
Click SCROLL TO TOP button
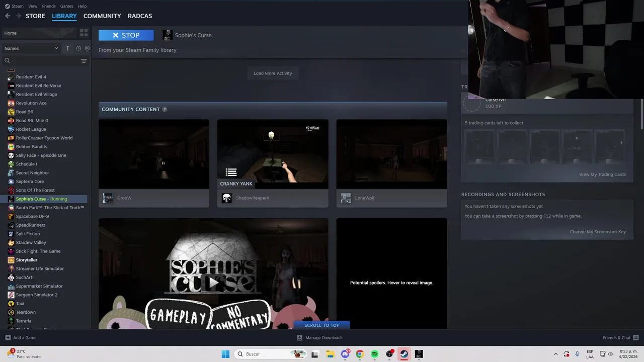[x=322, y=325]
